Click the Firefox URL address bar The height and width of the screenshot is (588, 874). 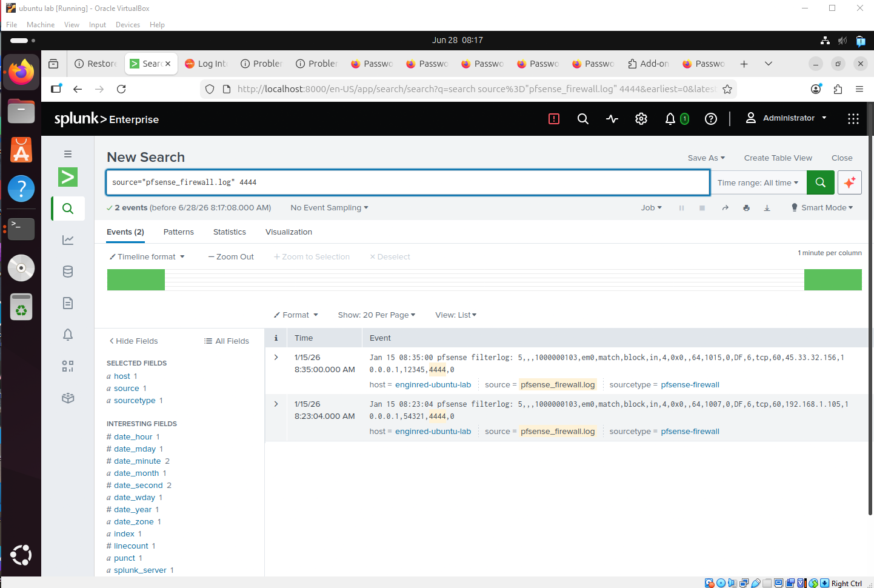470,89
